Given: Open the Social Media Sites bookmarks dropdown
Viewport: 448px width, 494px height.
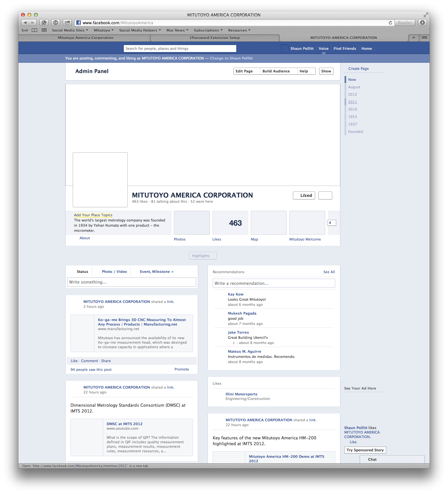Looking at the screenshot, I should coord(70,30).
